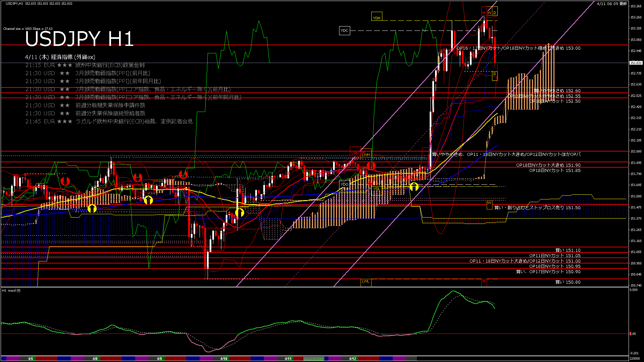Click the -0.281 MACD scale value
The image size is (644, 362).
[x=634, y=353]
